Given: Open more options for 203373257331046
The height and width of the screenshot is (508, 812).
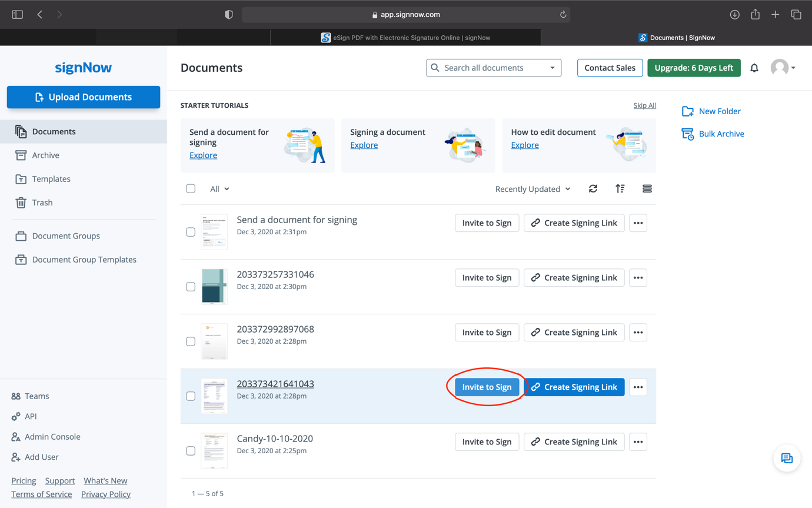Looking at the screenshot, I should (x=638, y=278).
